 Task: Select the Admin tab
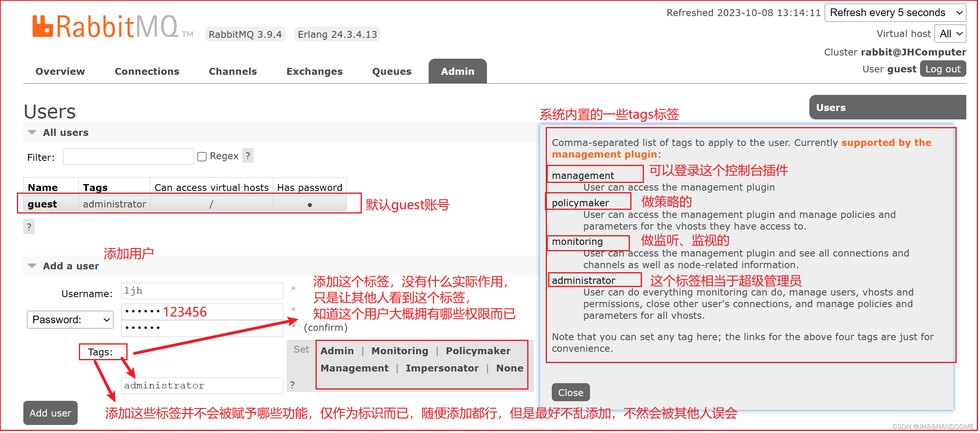458,71
